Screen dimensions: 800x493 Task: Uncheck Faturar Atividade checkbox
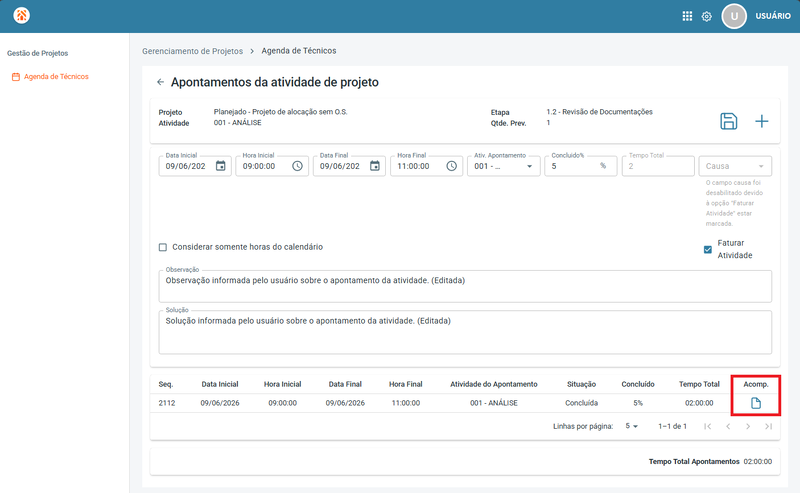(708, 250)
